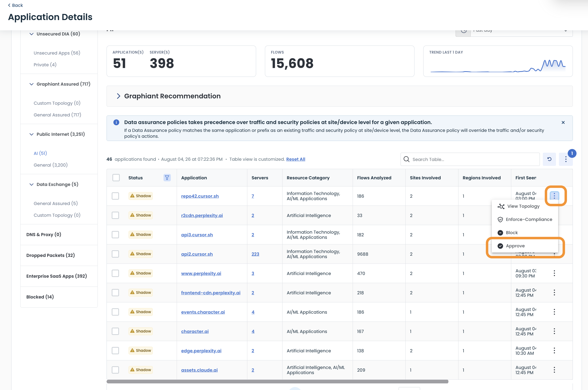Click the Back arrow link
Image resolution: width=588 pixels, height=390 pixels.
[15, 5]
